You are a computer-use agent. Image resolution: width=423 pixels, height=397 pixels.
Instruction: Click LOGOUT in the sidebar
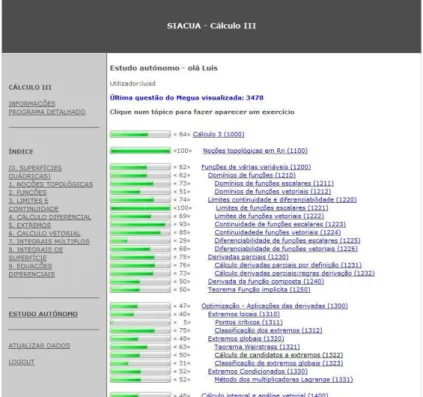point(22,362)
